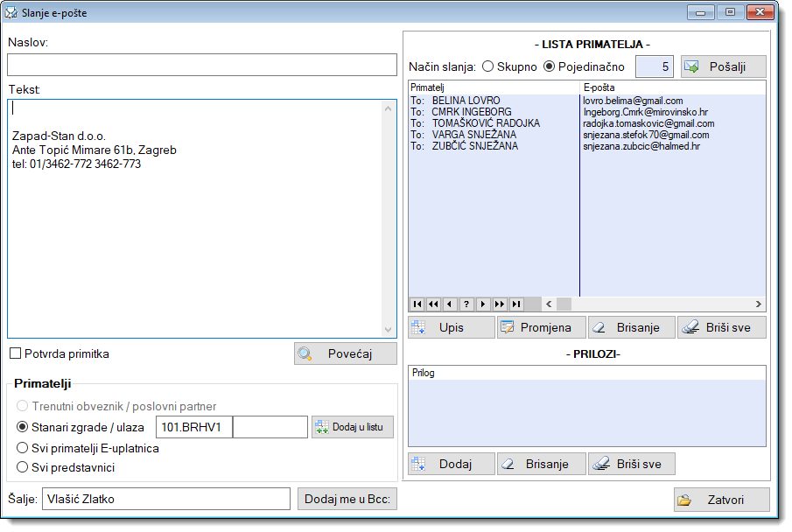Go to the first record in navigator

[417, 304]
